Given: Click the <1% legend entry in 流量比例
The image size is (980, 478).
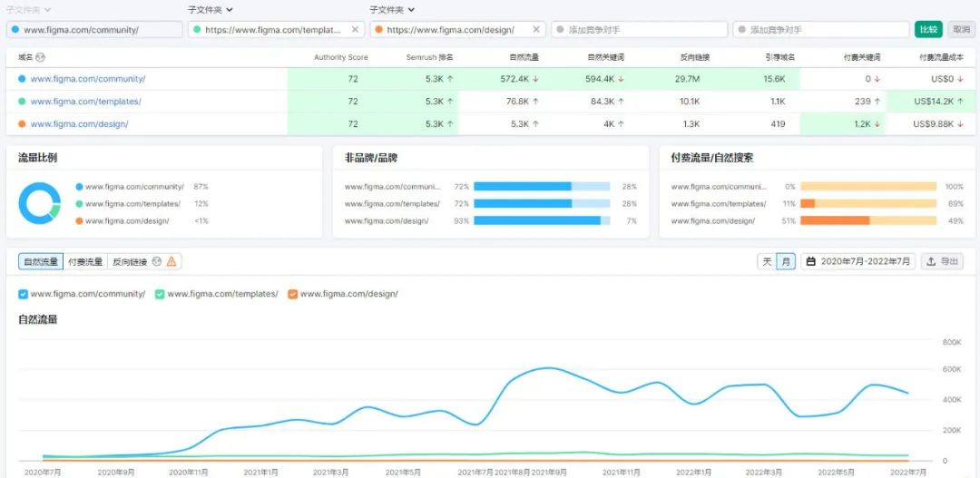Looking at the screenshot, I should (142, 220).
